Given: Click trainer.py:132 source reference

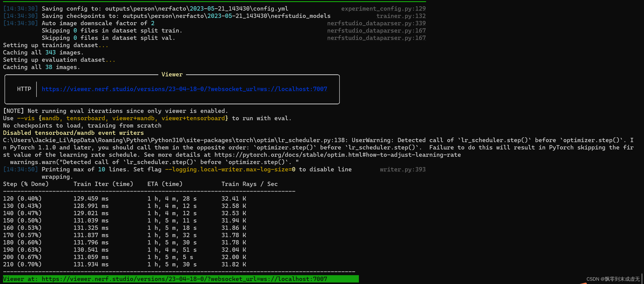Looking at the screenshot, I should tap(401, 16).
